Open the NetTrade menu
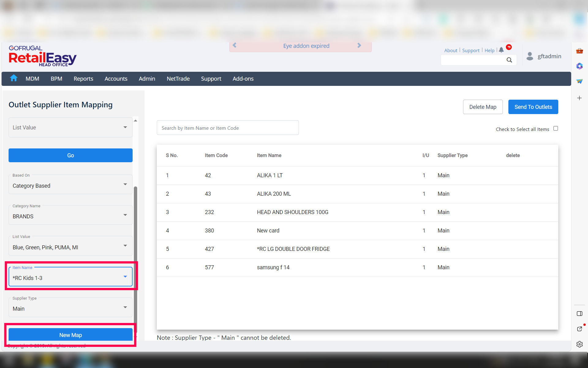Image resolution: width=588 pixels, height=368 pixels. pos(178,79)
